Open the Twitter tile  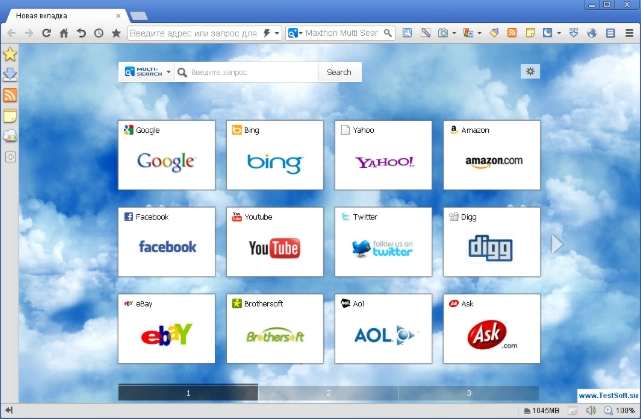point(383,242)
